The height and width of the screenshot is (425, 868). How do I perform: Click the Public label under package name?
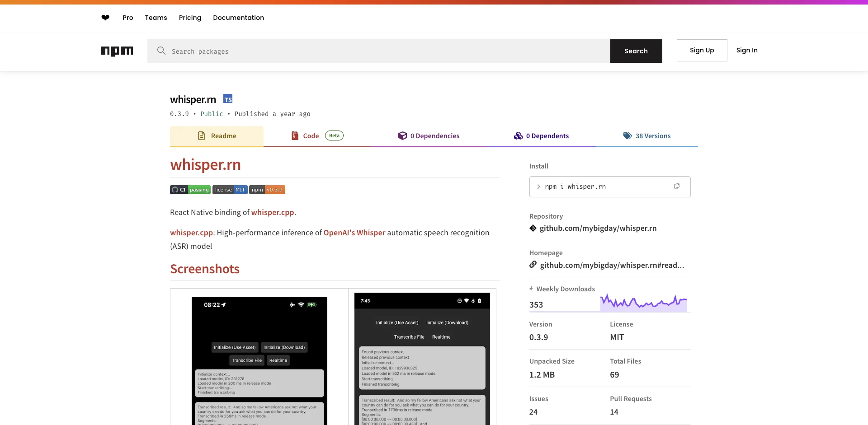coord(212,114)
